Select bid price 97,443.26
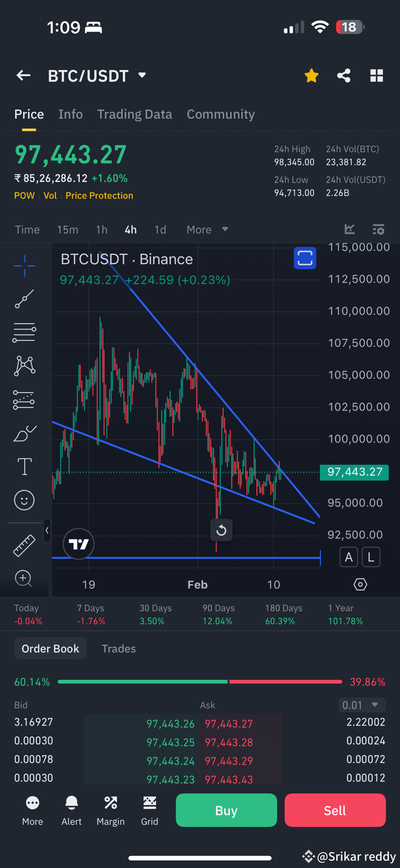The width and height of the screenshot is (400, 868). (x=171, y=724)
